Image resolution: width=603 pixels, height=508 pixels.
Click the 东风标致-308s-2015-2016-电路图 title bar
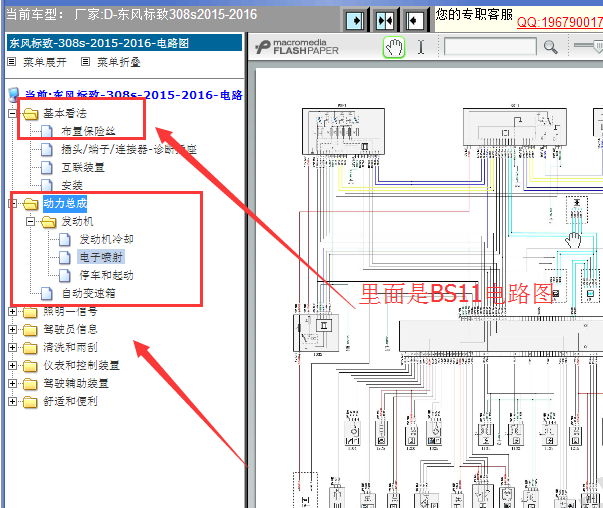click(x=125, y=43)
